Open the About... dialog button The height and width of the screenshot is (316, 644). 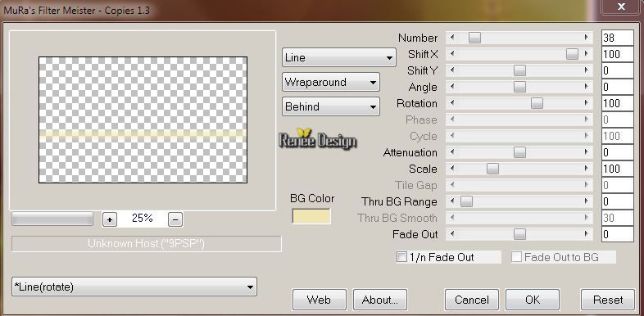pyautogui.click(x=380, y=300)
